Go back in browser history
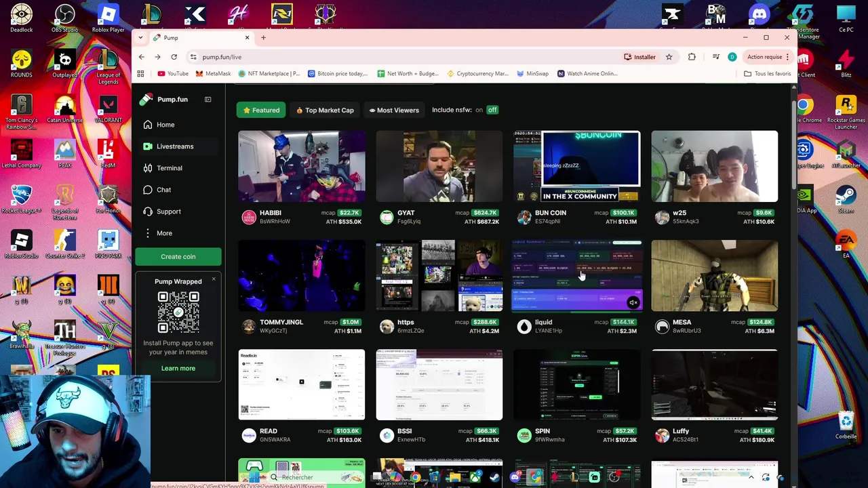 click(x=142, y=57)
